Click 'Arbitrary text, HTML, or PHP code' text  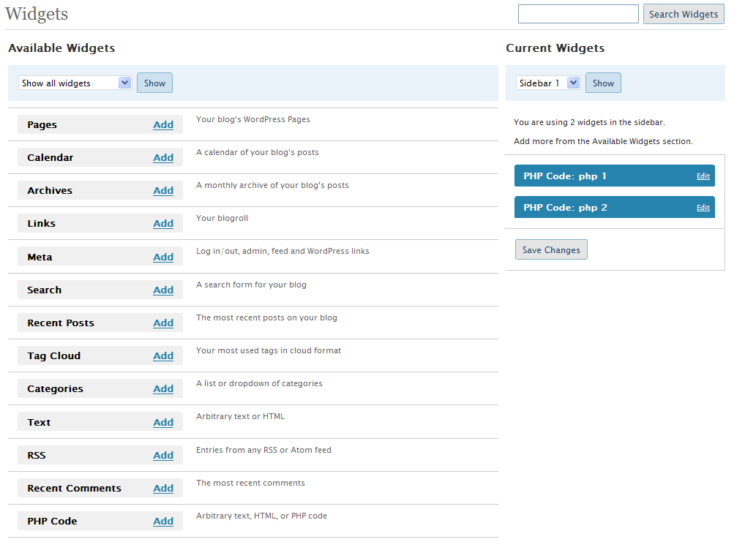(x=262, y=516)
